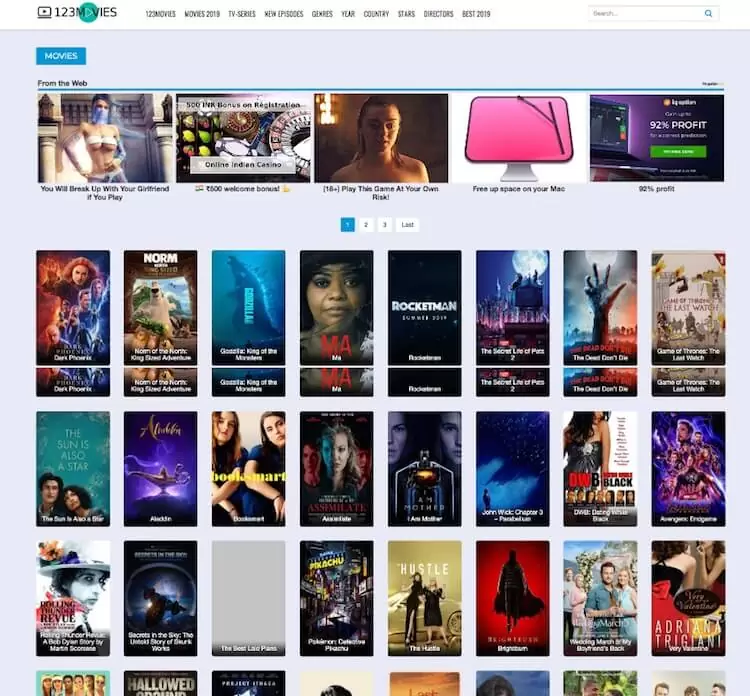Select the Brightburn movie poster

(512, 598)
